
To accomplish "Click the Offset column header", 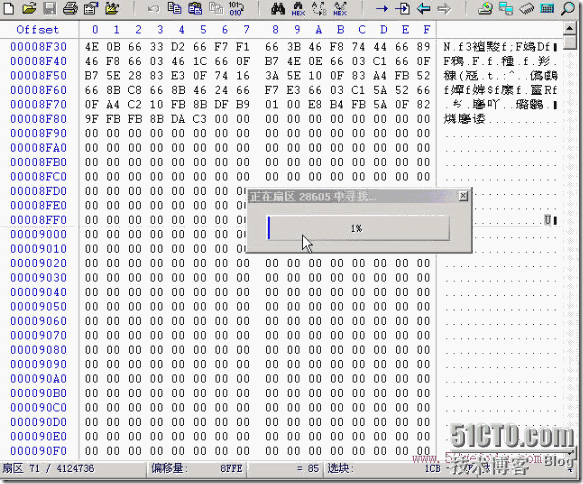I will (38, 29).
